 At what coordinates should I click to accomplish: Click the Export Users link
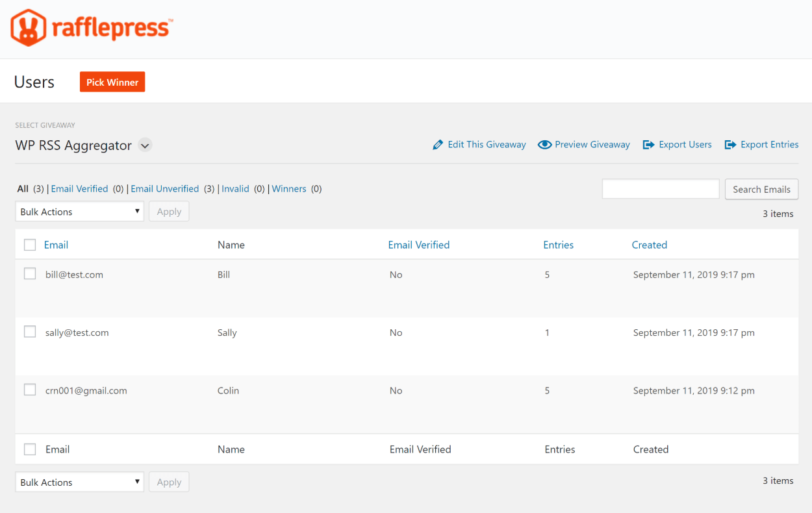685,145
